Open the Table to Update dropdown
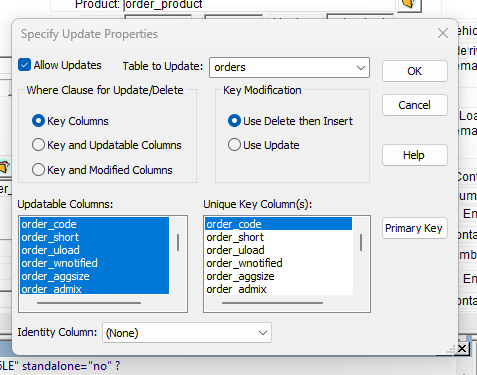 tap(289, 67)
